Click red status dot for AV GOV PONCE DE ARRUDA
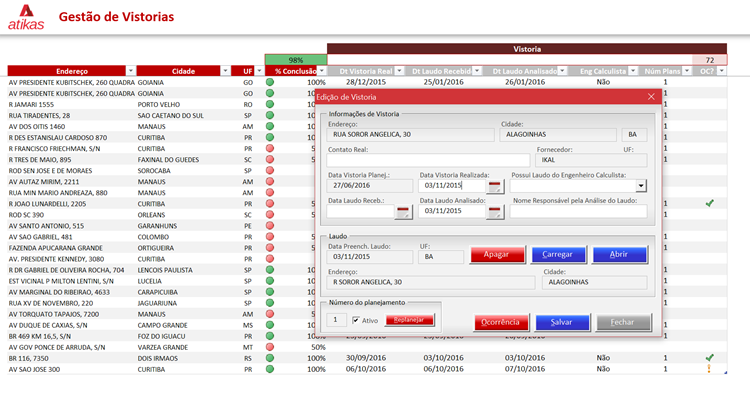This screenshot has height=403, width=750. (270, 347)
